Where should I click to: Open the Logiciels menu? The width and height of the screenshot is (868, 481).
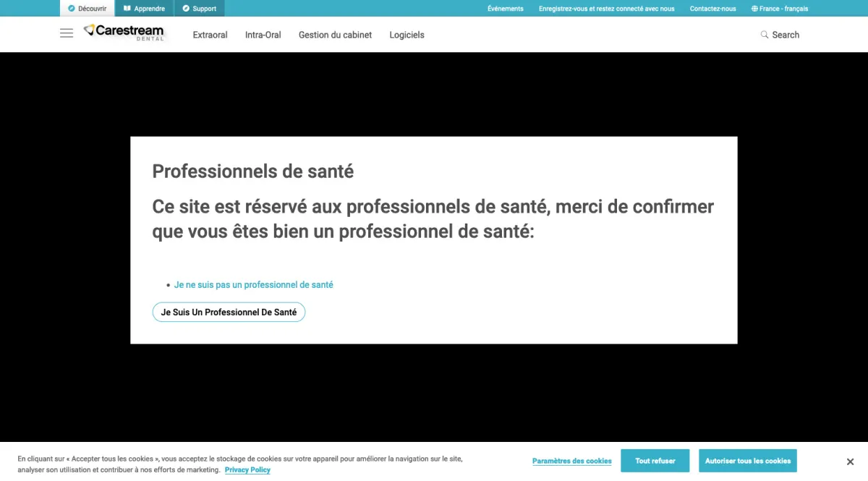click(407, 35)
